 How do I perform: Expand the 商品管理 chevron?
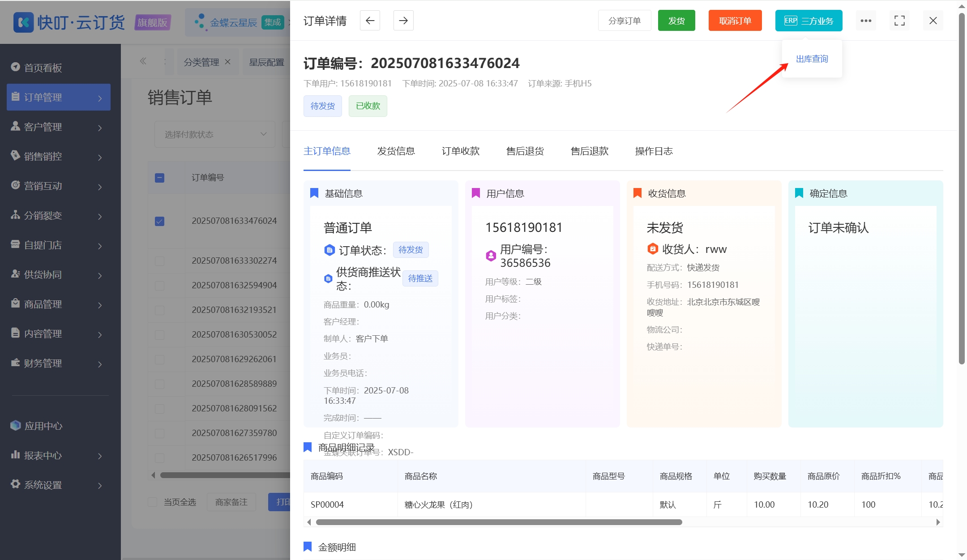(x=100, y=305)
